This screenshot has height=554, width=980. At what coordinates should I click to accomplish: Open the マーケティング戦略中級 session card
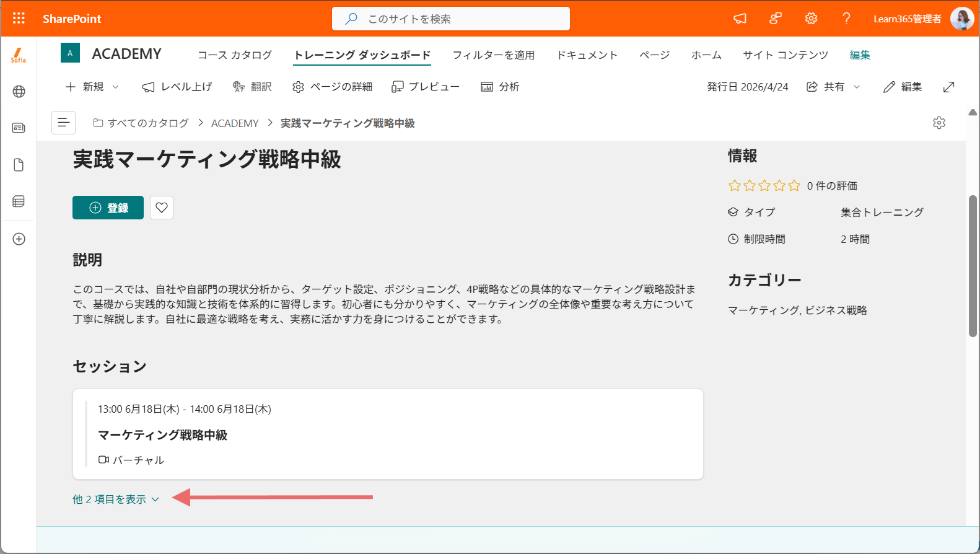click(x=388, y=434)
